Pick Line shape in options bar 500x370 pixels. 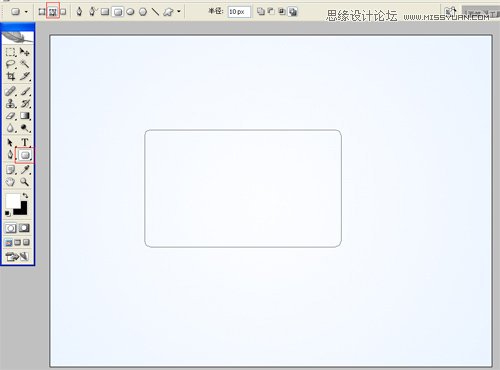click(155, 12)
